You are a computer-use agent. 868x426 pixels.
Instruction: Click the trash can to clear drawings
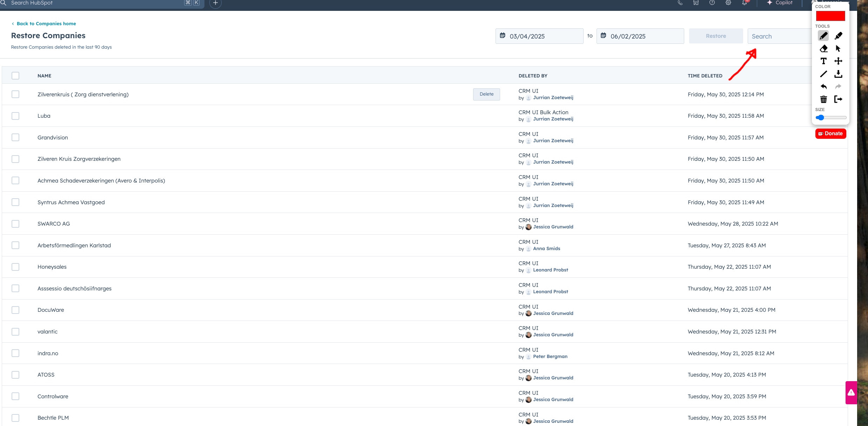pyautogui.click(x=823, y=99)
